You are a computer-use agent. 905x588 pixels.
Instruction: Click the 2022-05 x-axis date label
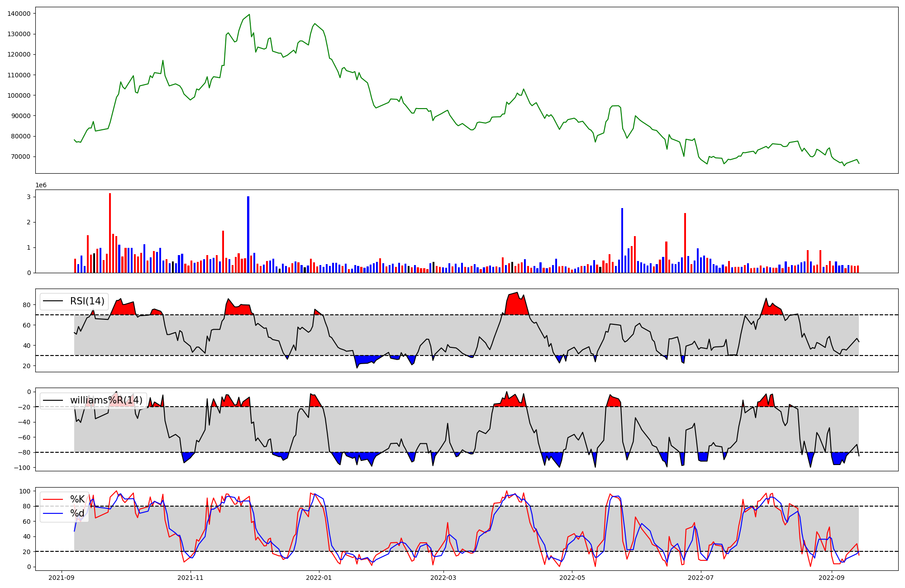[x=572, y=578]
